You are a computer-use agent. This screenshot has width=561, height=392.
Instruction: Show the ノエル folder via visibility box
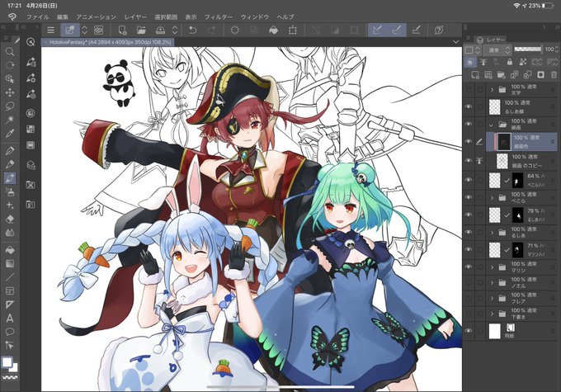[469, 282]
